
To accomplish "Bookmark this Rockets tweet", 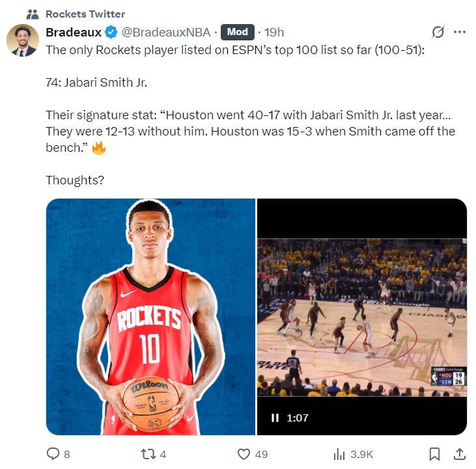I will (x=435, y=454).
